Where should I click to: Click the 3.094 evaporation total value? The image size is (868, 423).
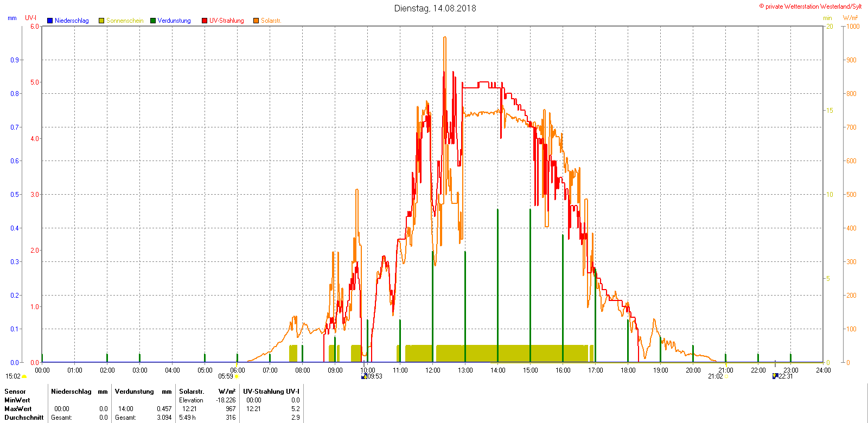164,418
